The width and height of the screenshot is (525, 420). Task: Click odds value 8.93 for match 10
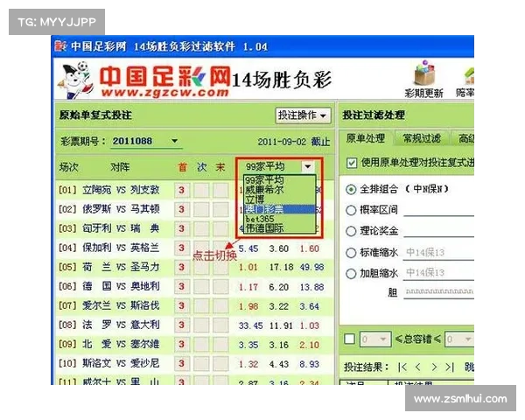point(309,364)
